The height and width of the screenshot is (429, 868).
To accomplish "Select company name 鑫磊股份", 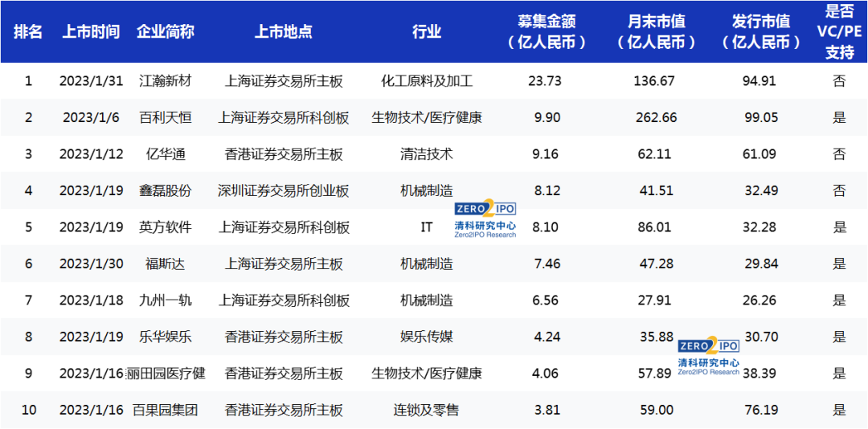I will coord(166,191).
